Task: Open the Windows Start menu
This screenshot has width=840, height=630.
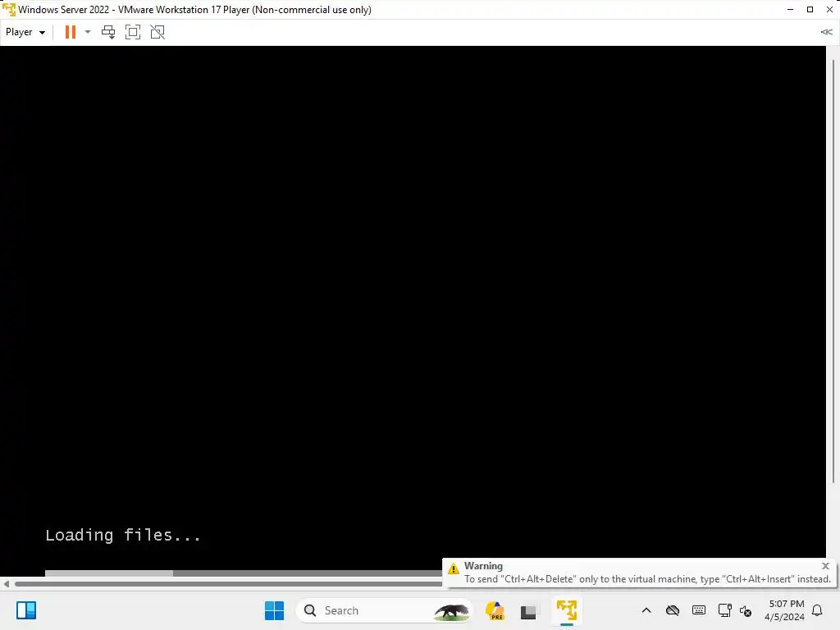Action: (x=274, y=610)
